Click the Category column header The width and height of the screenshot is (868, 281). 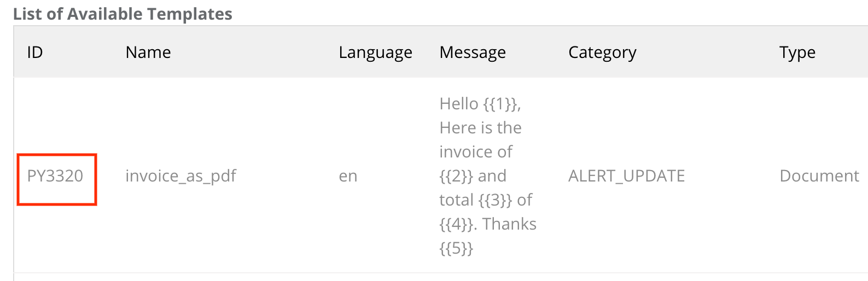click(602, 53)
